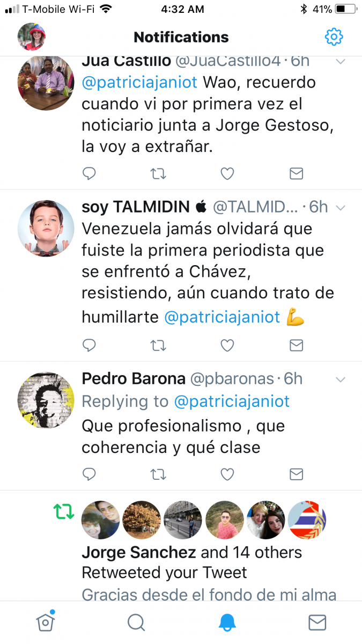This screenshot has width=362, height=644.
Task: Open the Messages tab in bottom bar
Action: tap(317, 622)
